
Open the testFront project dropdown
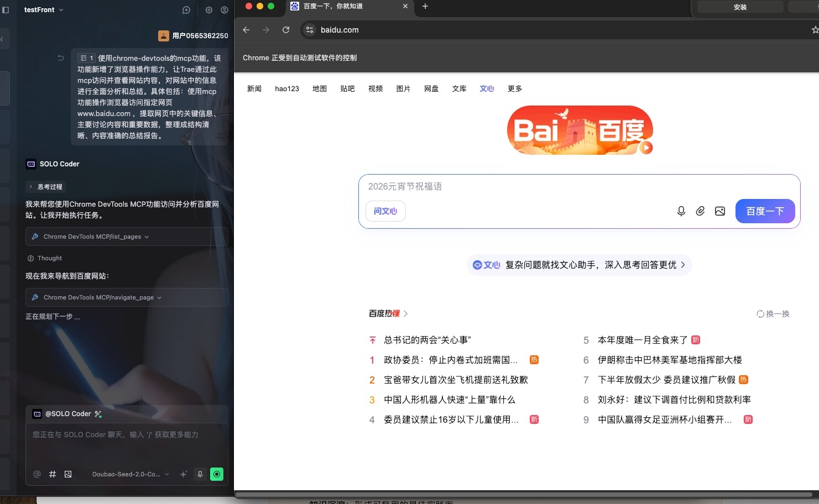tap(44, 10)
